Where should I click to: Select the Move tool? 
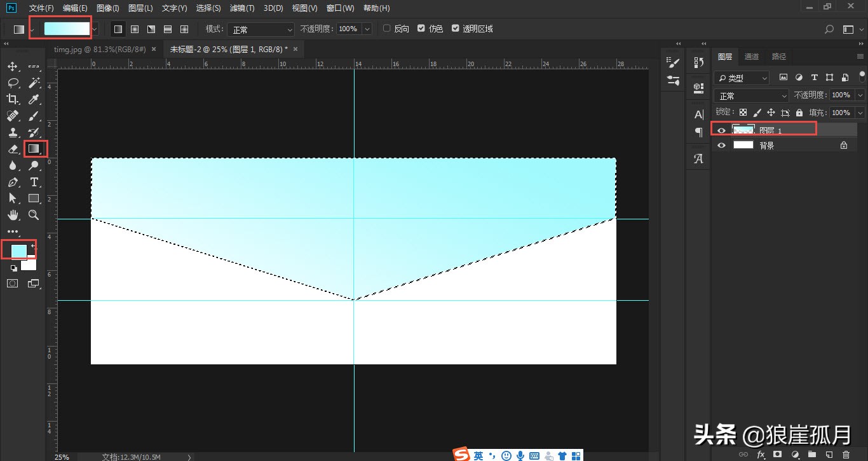[13, 67]
